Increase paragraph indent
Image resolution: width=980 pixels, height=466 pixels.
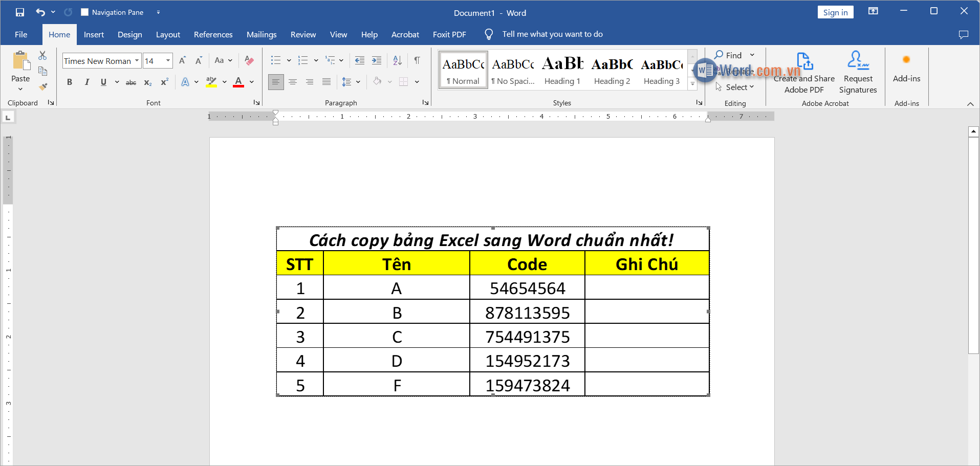pos(377,60)
